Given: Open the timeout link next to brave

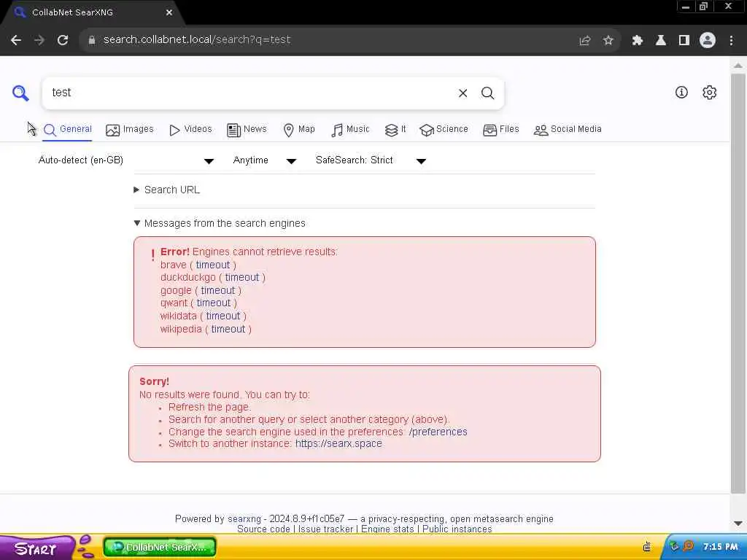Looking at the screenshot, I should click(x=212, y=265).
